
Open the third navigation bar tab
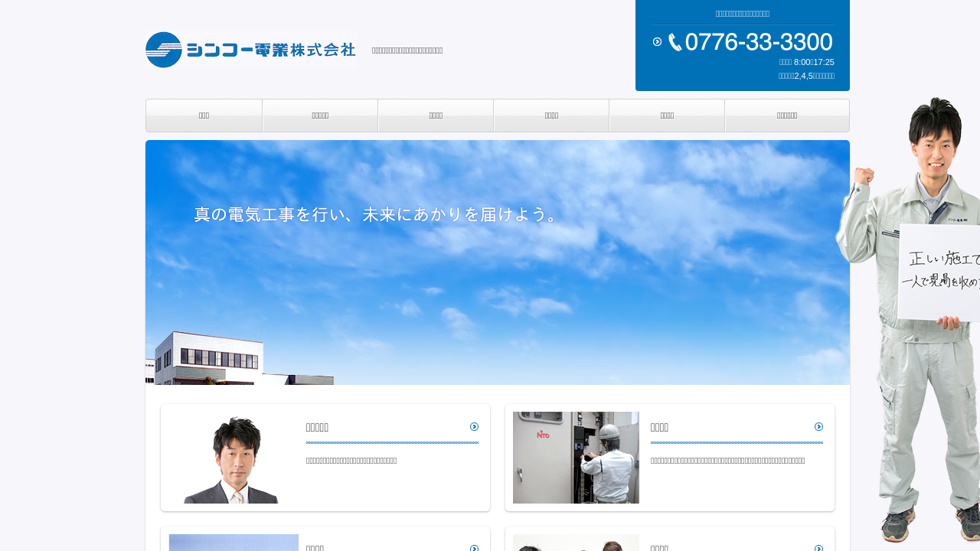[436, 116]
